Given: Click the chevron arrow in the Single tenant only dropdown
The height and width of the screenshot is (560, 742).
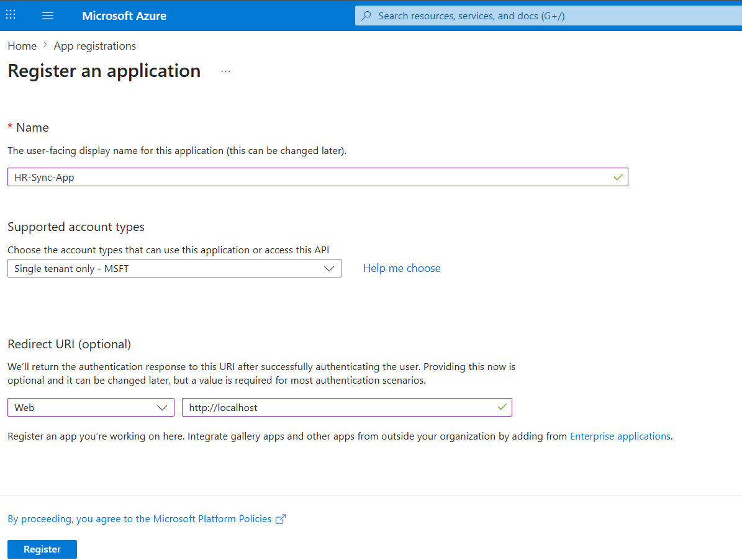Looking at the screenshot, I should point(329,269).
